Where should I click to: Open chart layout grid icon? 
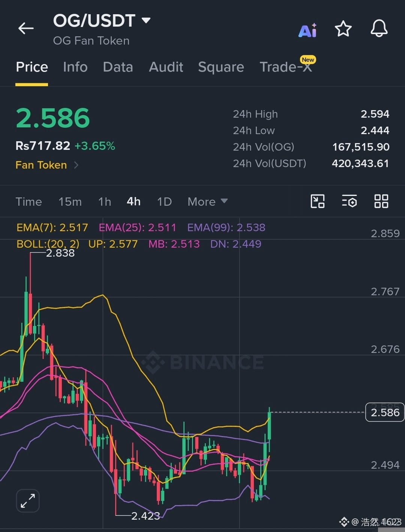click(381, 201)
